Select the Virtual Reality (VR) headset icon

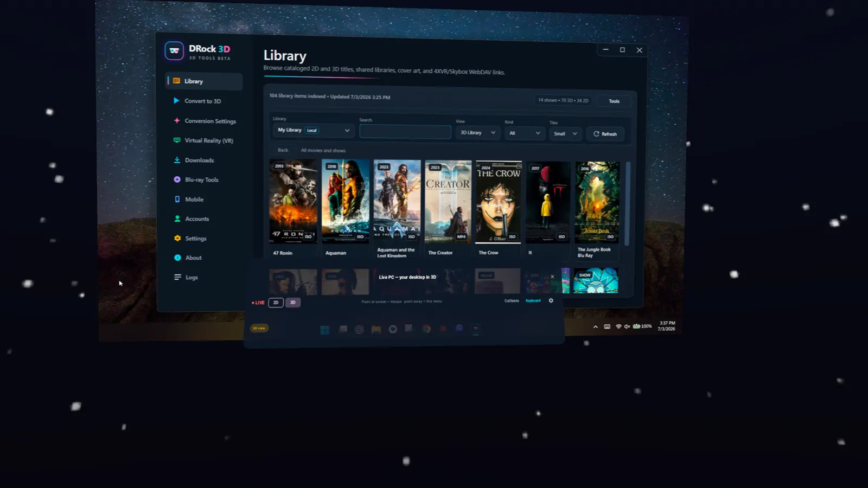pos(177,140)
